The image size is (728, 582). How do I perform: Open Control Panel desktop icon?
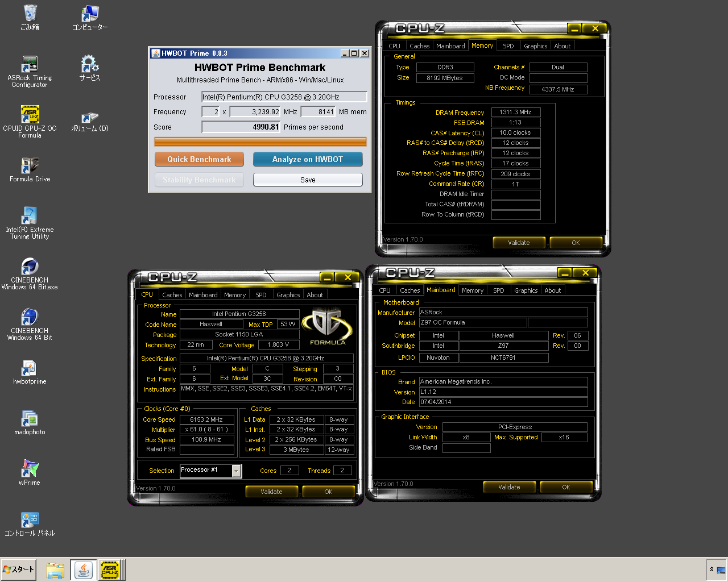coord(30,523)
